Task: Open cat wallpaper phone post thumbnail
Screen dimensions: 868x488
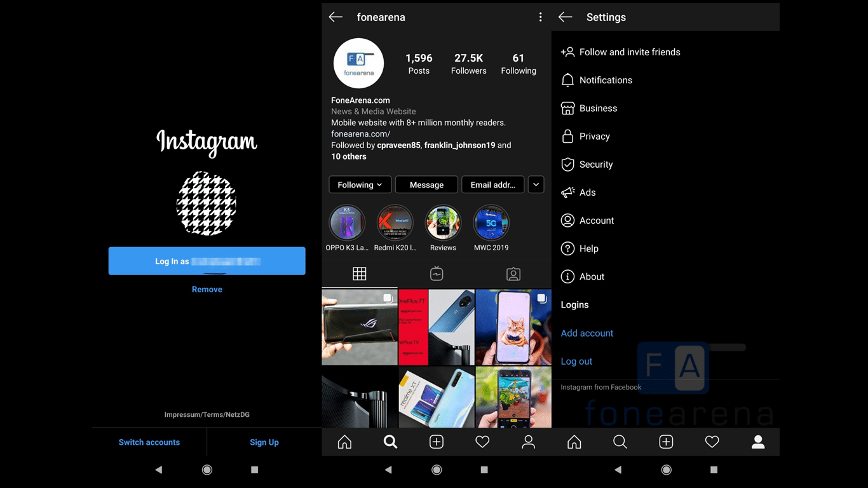Action: click(x=513, y=327)
